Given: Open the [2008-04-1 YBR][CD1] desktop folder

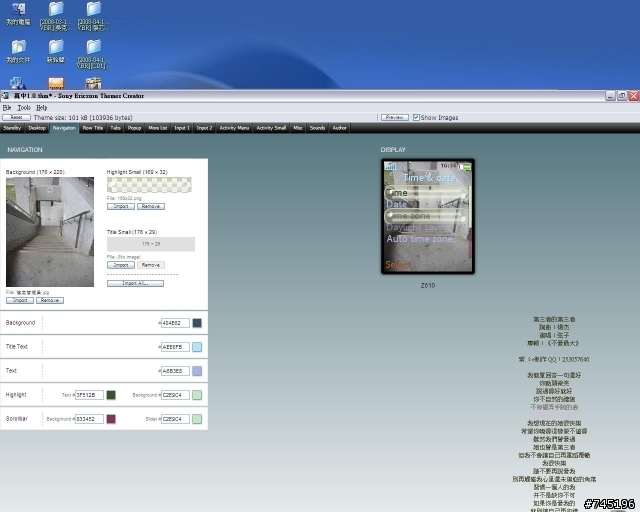Looking at the screenshot, I should 93,53.
